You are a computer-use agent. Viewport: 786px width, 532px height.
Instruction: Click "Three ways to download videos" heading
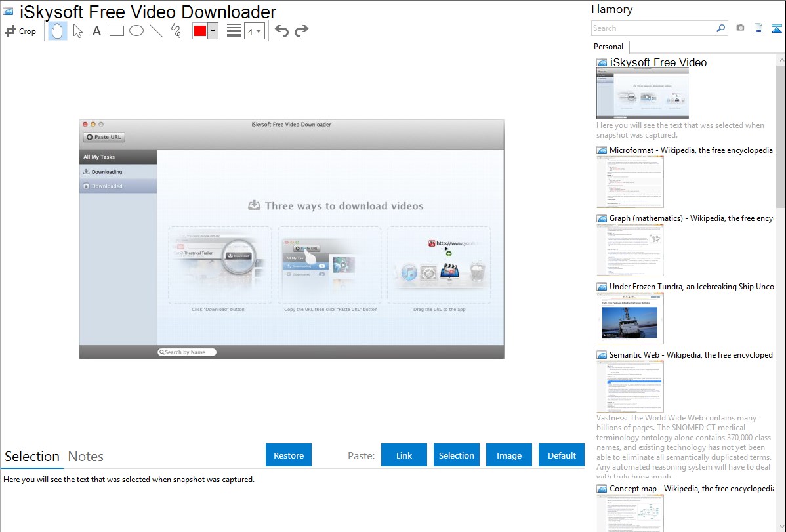pos(344,205)
